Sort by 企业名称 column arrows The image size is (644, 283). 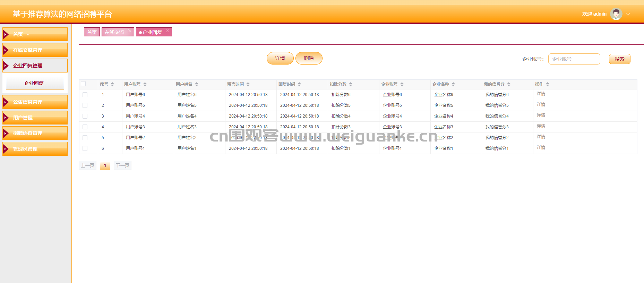[453, 84]
